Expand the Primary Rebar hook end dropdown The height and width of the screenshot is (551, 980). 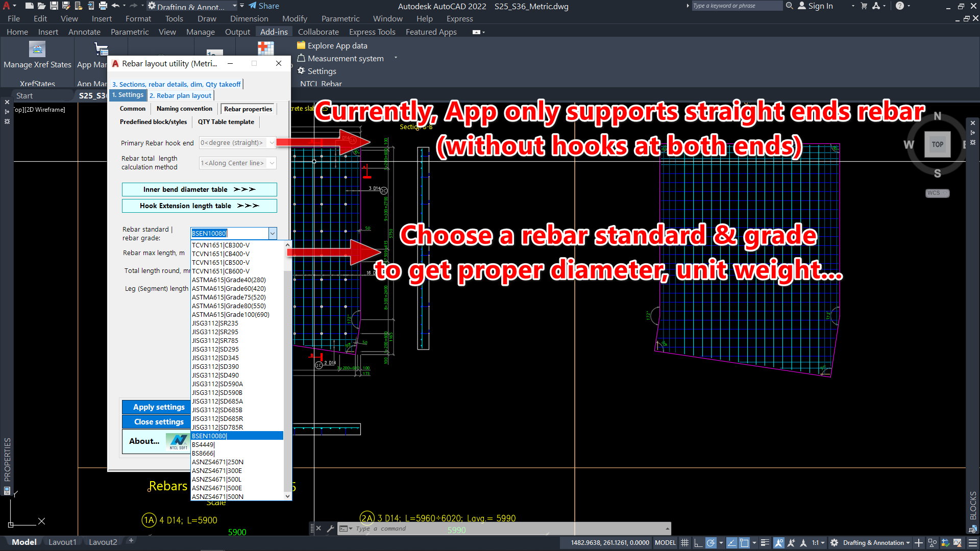272,143
